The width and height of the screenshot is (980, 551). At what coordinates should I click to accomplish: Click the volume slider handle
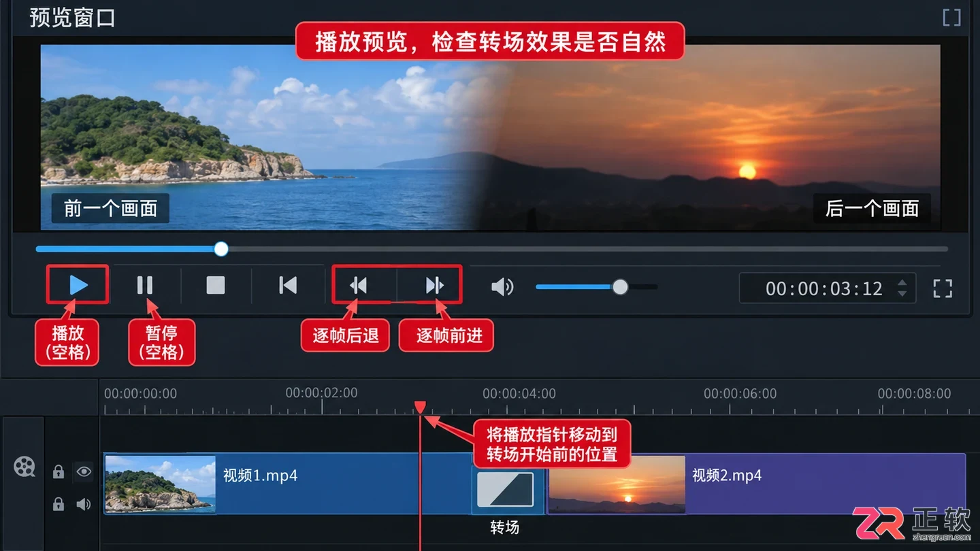619,287
